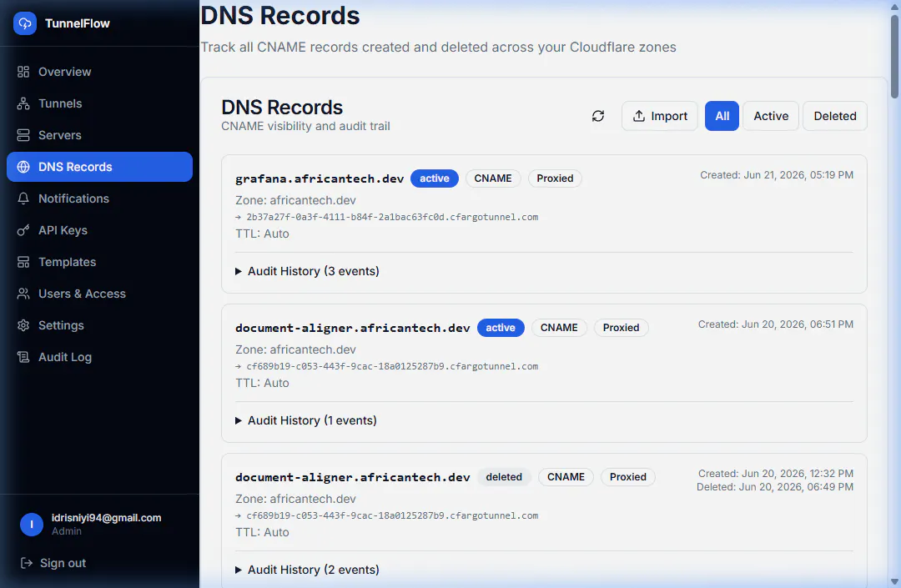901x588 pixels.
Task: Click the grafana.africantech.dev record name
Action: coord(320,178)
